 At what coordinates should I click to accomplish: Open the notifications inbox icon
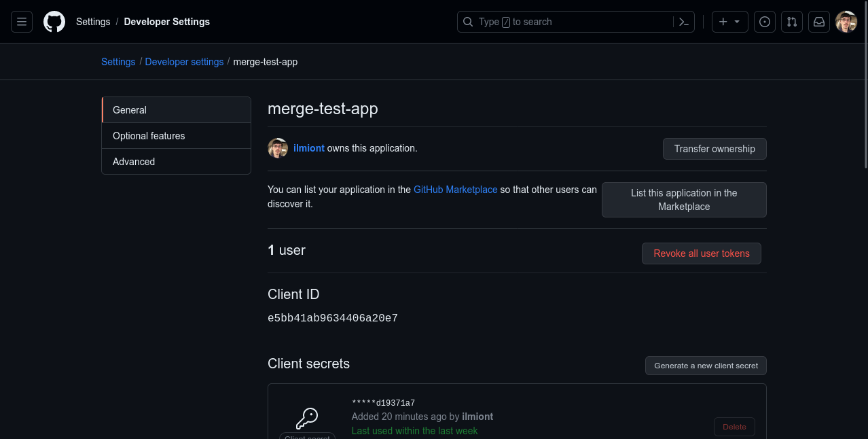tap(818, 21)
